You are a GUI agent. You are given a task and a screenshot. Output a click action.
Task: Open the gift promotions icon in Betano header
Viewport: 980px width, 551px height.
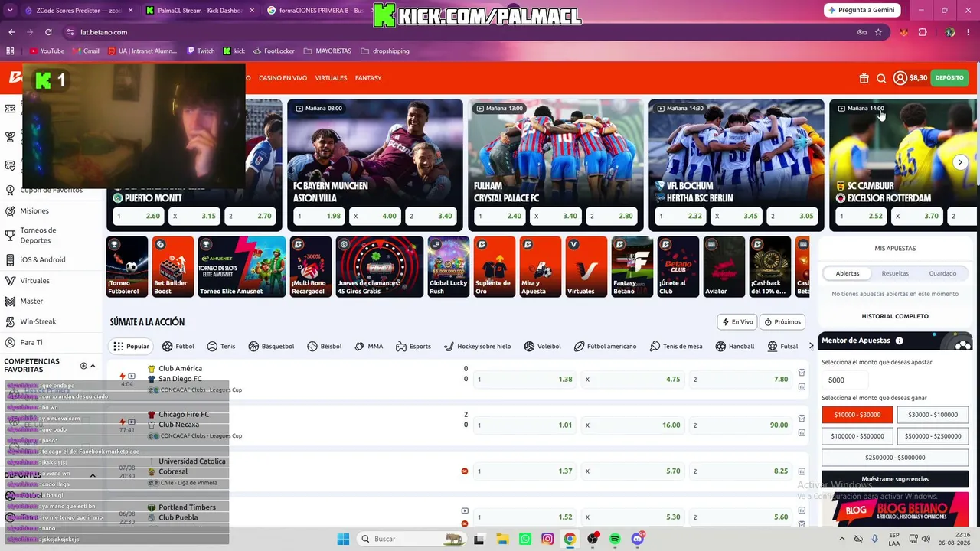coord(864,78)
